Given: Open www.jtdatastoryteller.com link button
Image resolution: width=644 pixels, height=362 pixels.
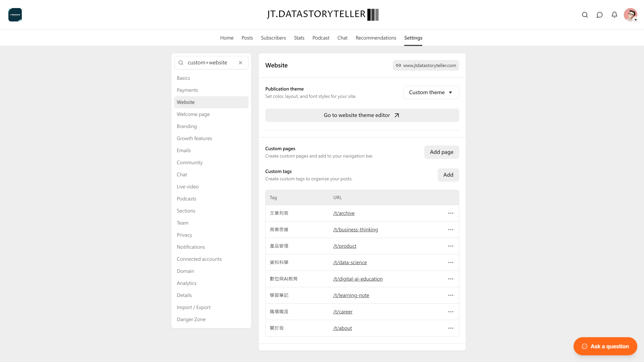Looking at the screenshot, I should [x=426, y=66].
